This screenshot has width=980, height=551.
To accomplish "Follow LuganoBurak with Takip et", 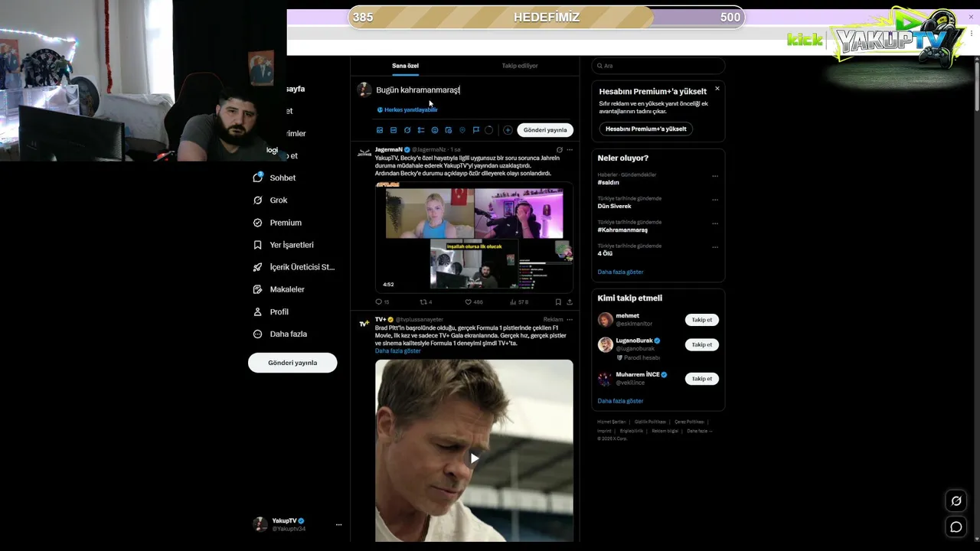I will pyautogui.click(x=701, y=344).
